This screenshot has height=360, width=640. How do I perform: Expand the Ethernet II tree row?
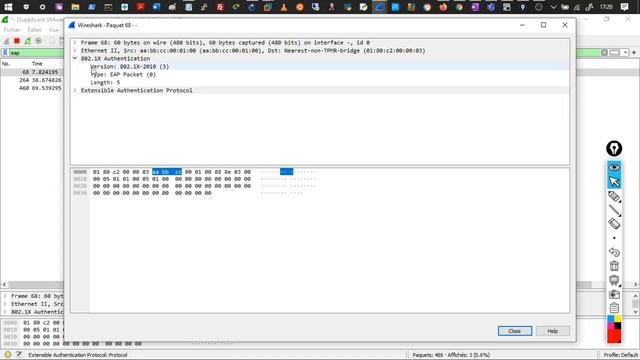pos(75,51)
